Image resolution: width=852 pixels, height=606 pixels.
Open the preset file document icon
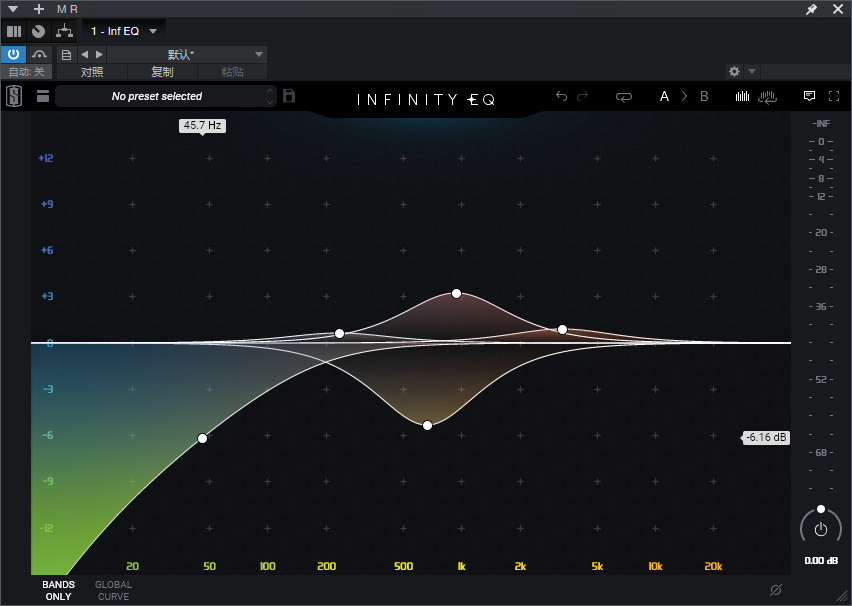tap(66, 55)
